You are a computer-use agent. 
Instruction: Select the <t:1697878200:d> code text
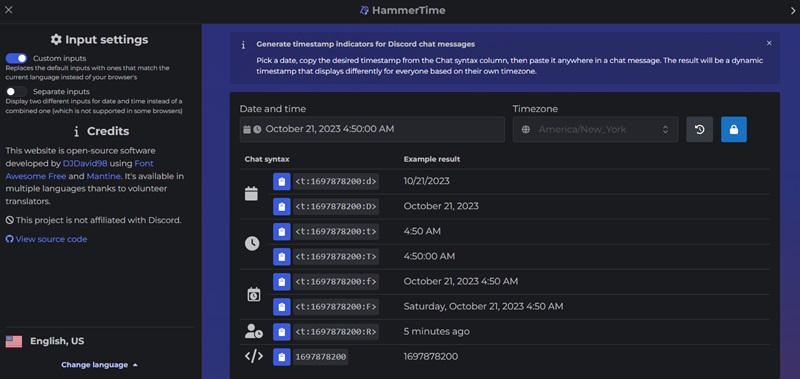[x=336, y=182]
